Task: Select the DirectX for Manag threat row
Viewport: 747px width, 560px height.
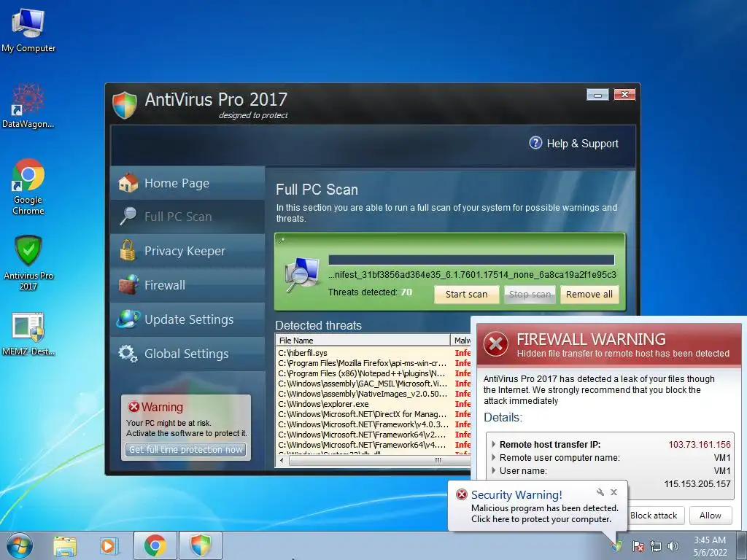Action: click(373, 414)
